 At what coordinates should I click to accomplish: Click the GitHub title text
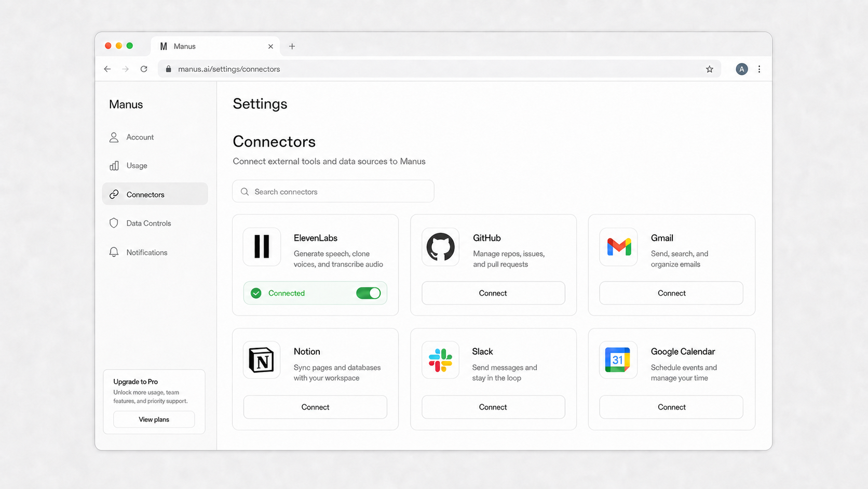point(487,238)
